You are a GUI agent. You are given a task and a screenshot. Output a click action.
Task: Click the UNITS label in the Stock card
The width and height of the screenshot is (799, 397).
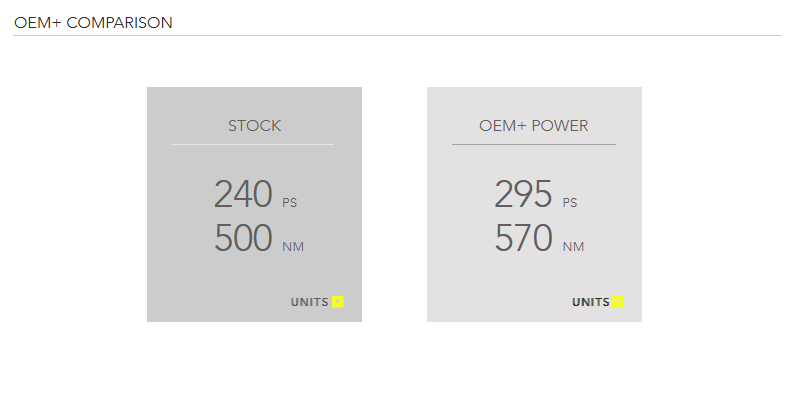(x=309, y=302)
